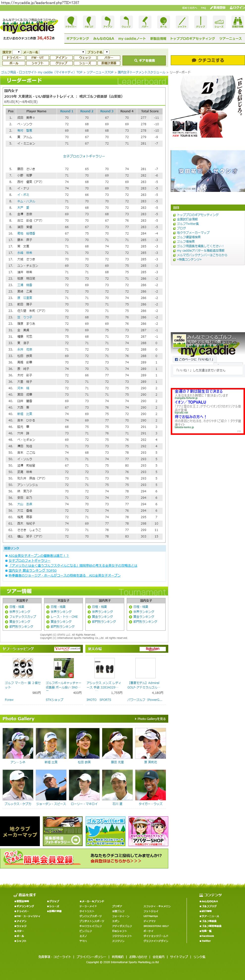The height and width of the screenshot is (980, 245).
Task: Open my caddieノート menu item
Action: coord(132,38)
